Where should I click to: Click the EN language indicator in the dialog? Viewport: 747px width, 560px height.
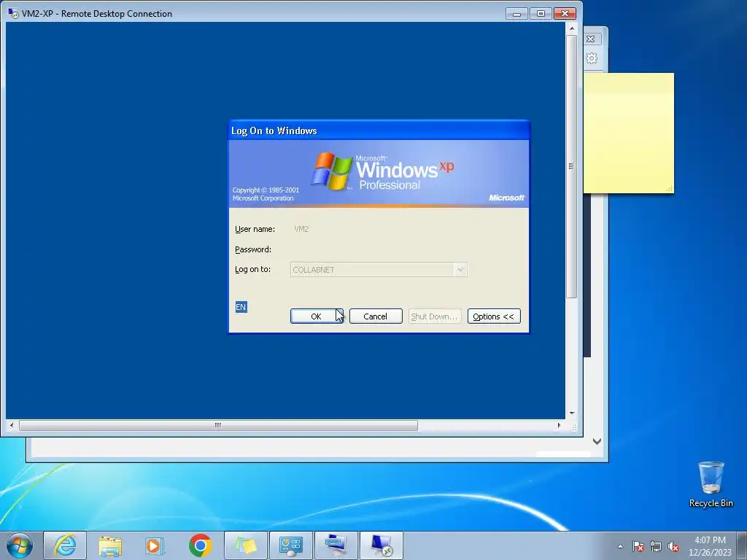tap(241, 307)
